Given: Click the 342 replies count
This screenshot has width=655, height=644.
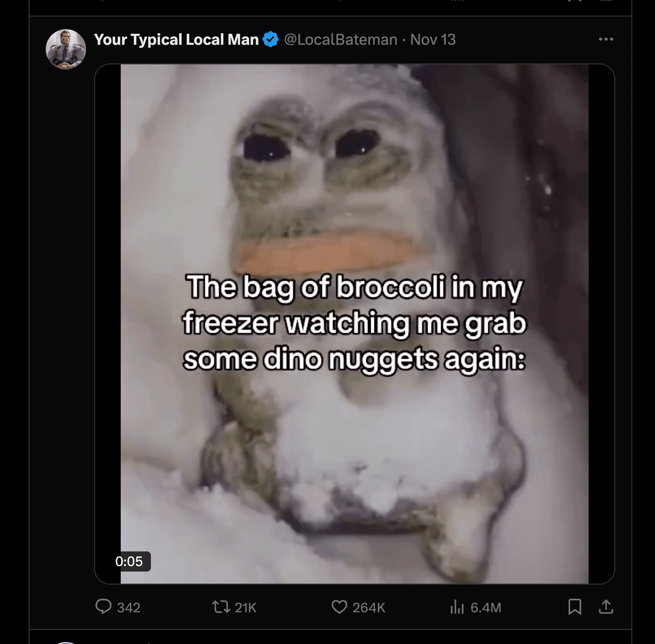Looking at the screenshot, I should 129,608.
